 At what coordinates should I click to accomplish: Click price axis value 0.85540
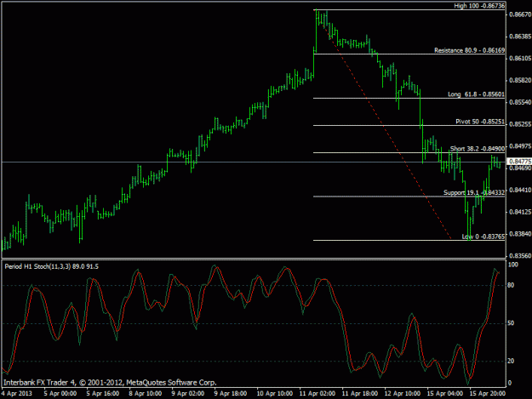[520, 102]
